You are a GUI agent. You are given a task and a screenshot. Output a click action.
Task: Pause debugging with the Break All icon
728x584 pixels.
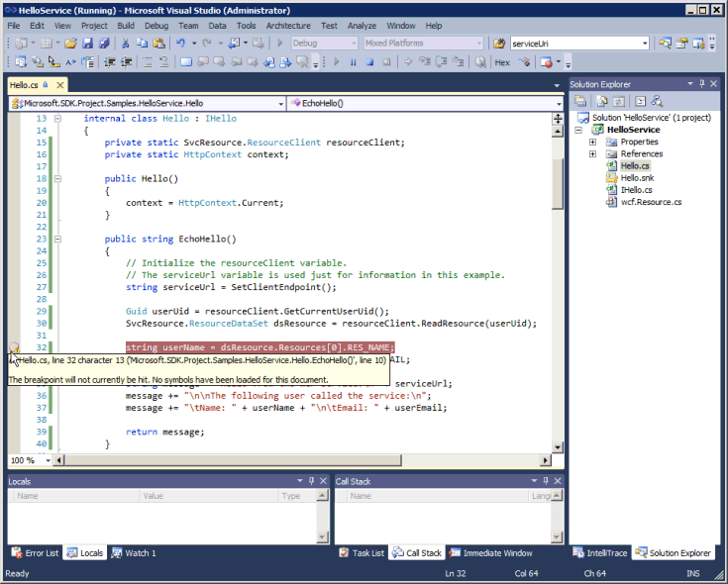[x=354, y=62]
